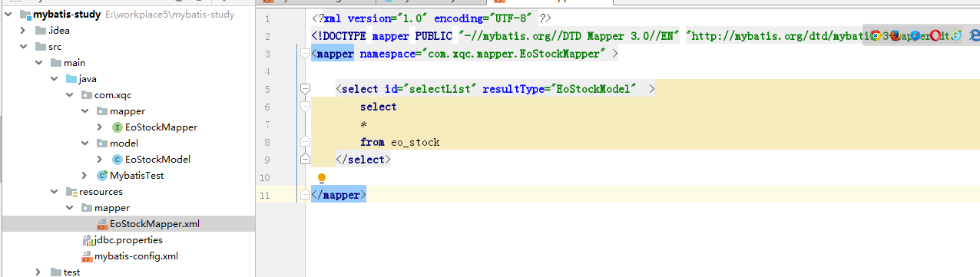Click the mybatis-study project folder icon

pos(26,15)
